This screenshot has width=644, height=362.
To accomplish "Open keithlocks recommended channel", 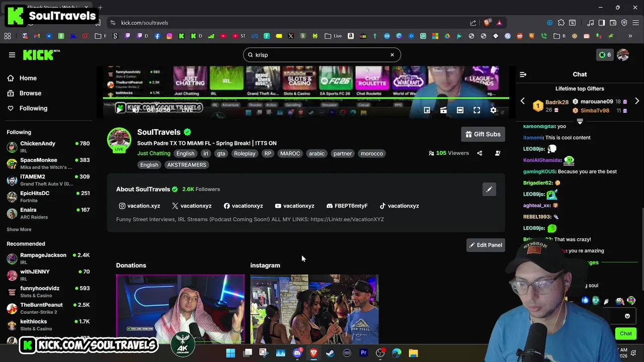I will [x=48, y=325].
